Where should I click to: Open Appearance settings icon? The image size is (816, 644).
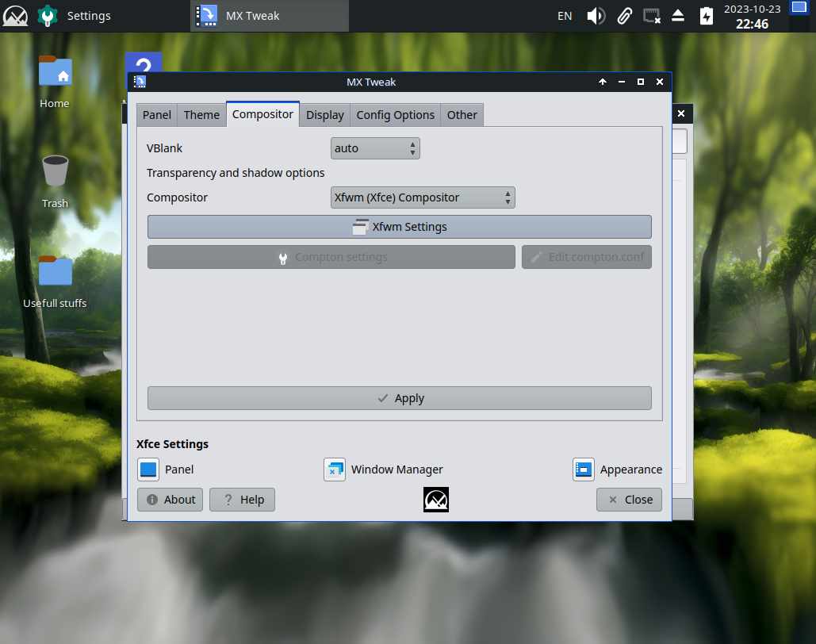[x=584, y=470]
